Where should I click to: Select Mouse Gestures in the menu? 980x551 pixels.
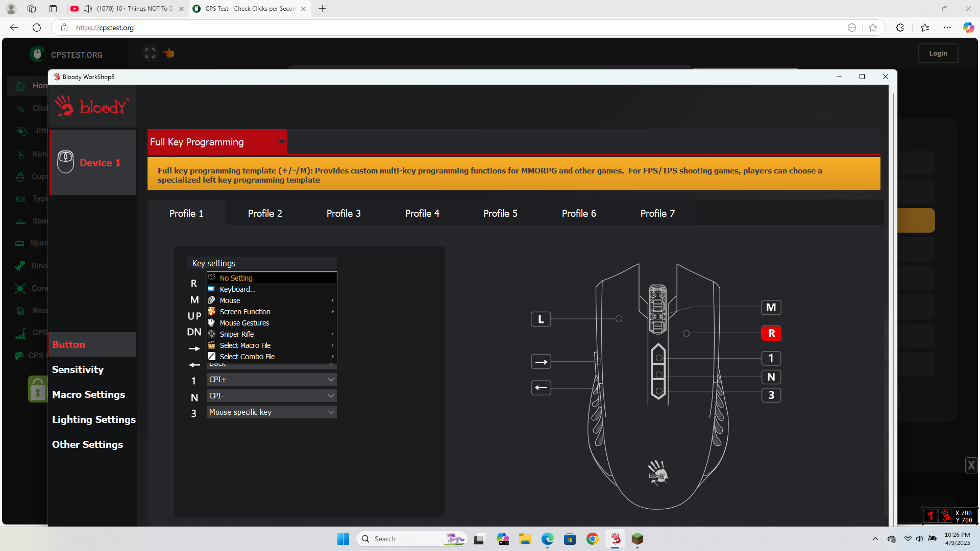(272, 323)
